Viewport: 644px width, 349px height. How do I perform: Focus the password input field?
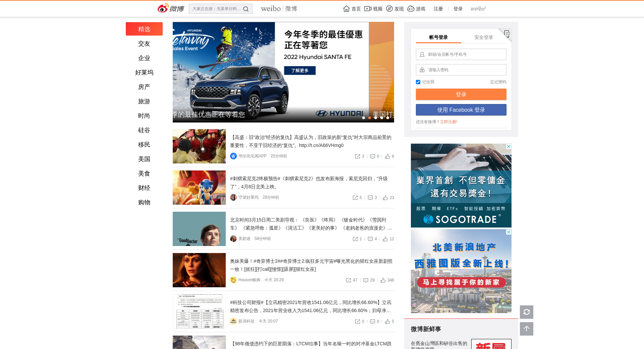pos(465,70)
